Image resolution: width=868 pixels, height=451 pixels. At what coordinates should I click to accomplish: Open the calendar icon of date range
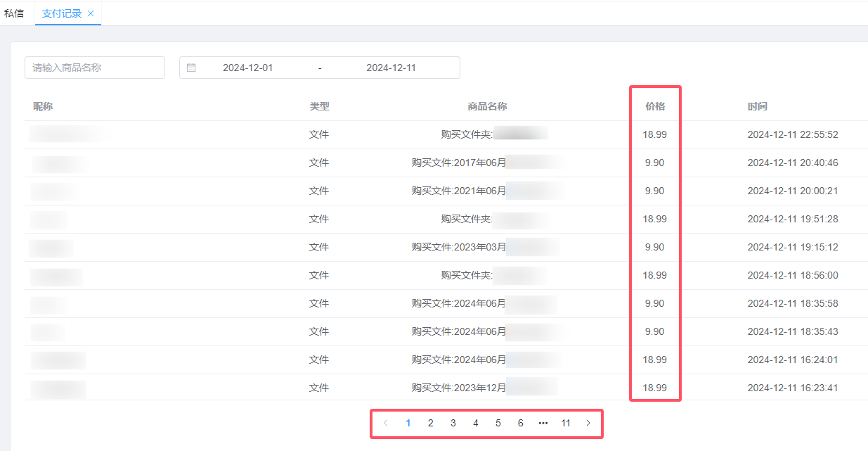tap(191, 68)
